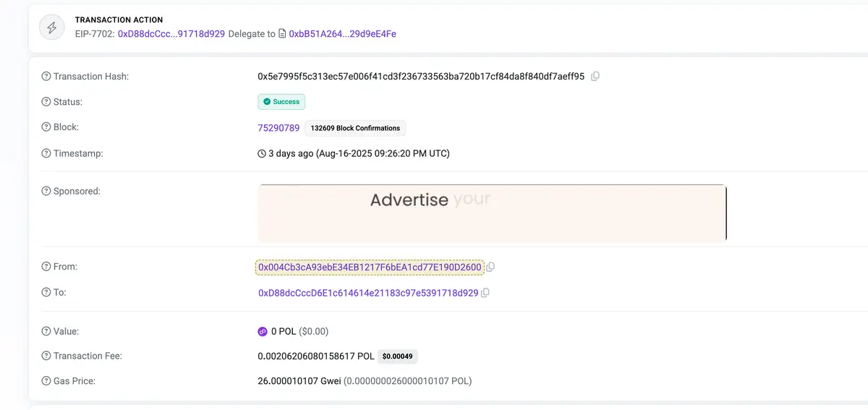Copy the To address
The height and width of the screenshot is (410, 868).
485,293
